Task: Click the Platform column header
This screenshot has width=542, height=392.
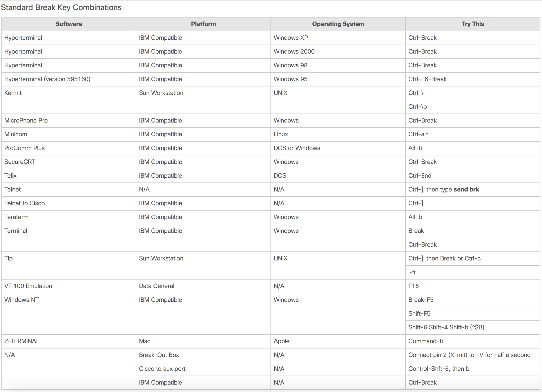Action: [203, 24]
